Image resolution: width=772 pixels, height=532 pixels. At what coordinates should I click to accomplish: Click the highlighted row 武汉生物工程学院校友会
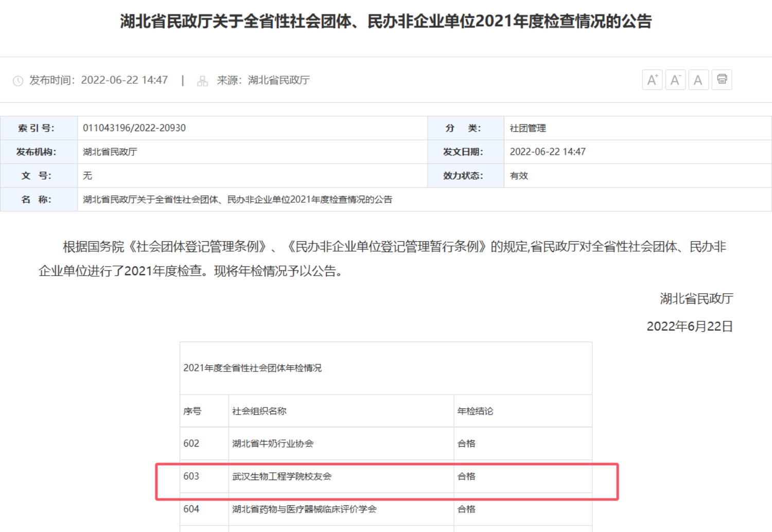[282, 476]
